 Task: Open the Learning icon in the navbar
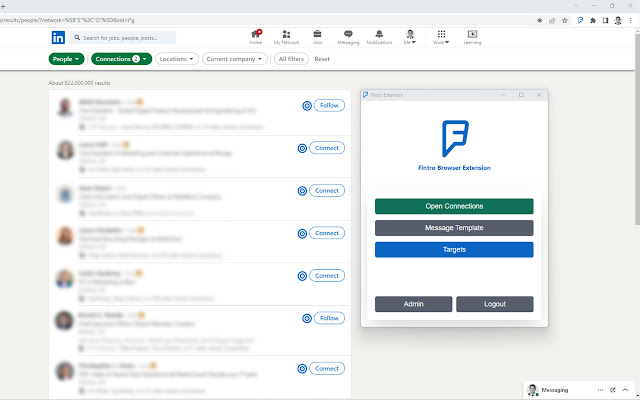472,37
